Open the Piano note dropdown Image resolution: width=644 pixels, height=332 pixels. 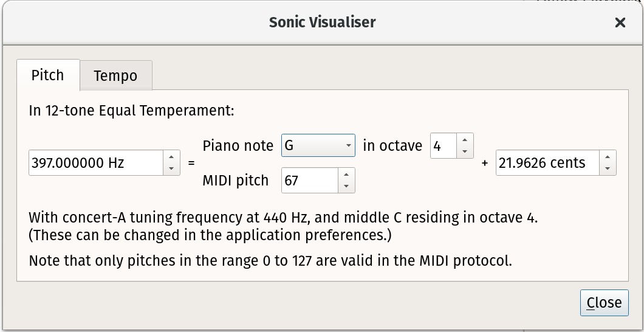pos(318,145)
